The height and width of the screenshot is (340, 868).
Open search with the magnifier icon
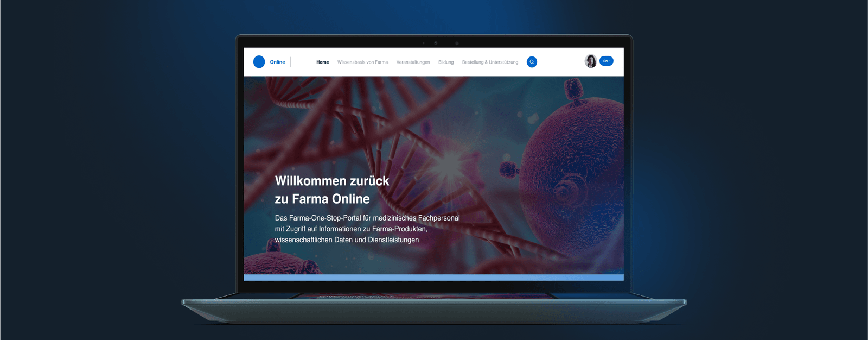[532, 62]
